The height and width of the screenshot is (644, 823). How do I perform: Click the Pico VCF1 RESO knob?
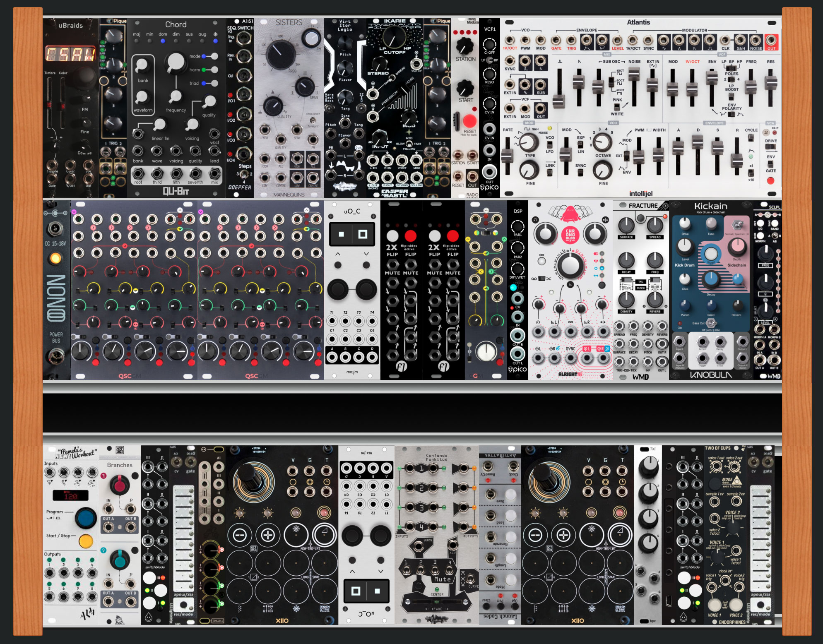(489, 74)
